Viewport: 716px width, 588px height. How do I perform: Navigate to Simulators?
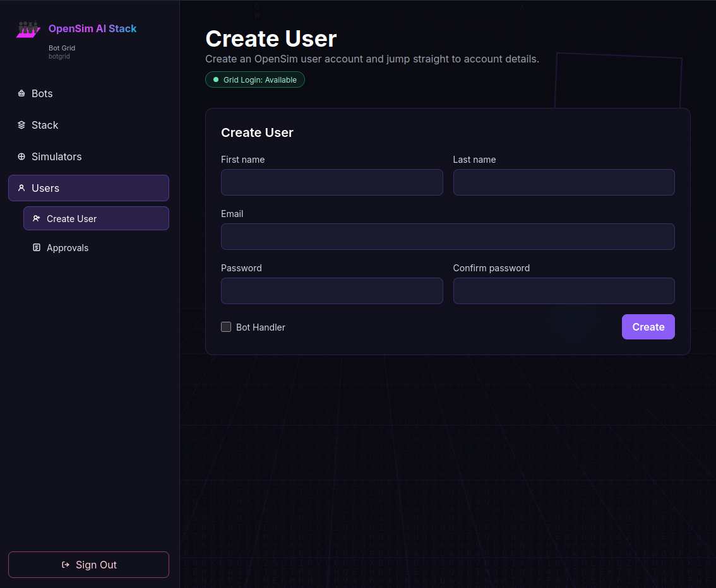point(88,156)
